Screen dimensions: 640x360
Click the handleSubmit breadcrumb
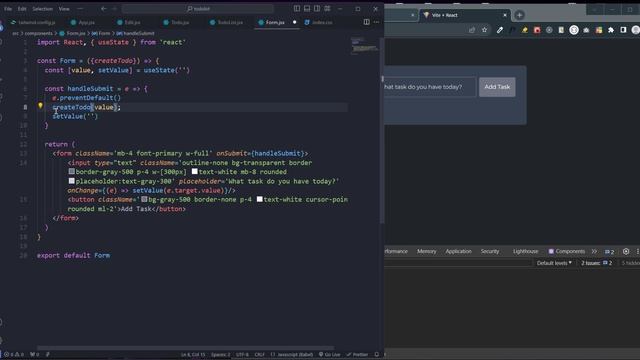[x=136, y=33]
